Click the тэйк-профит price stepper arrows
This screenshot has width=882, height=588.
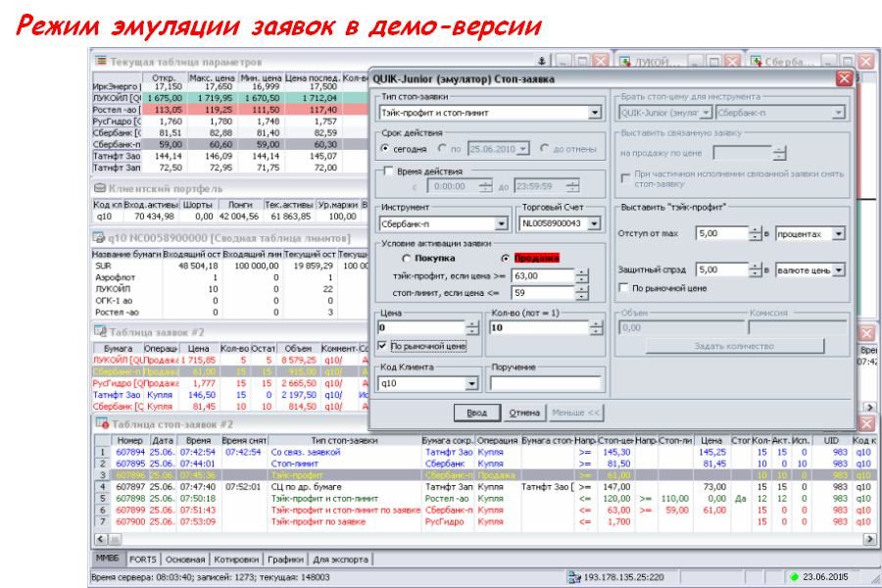(x=581, y=276)
